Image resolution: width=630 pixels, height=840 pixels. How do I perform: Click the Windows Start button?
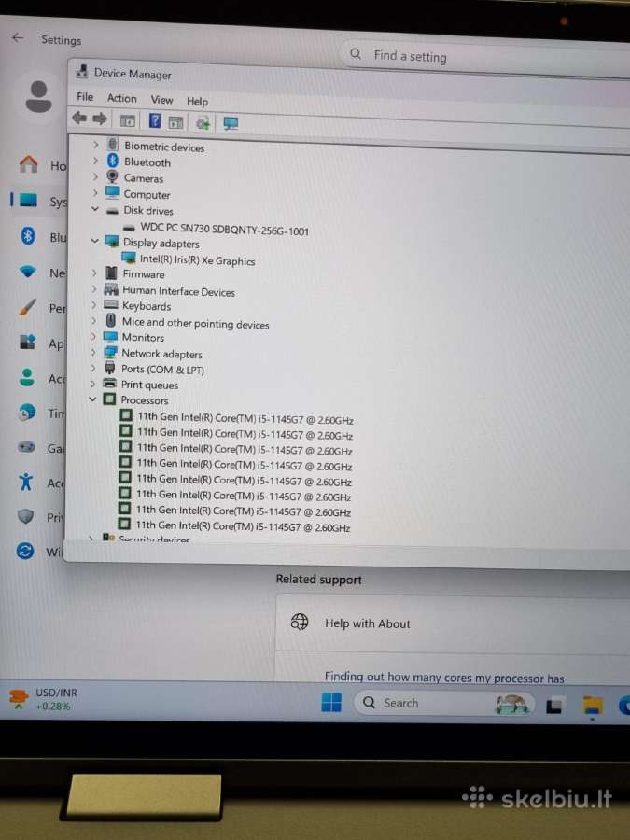tap(331, 702)
